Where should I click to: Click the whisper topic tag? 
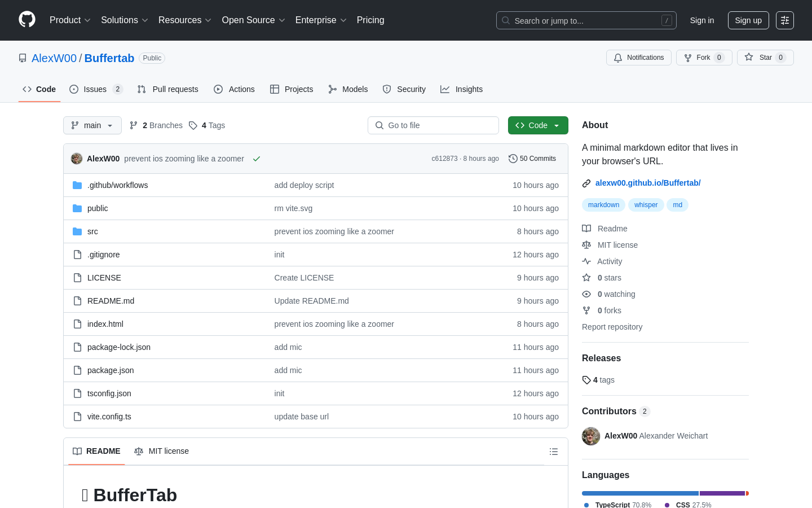[646, 205]
